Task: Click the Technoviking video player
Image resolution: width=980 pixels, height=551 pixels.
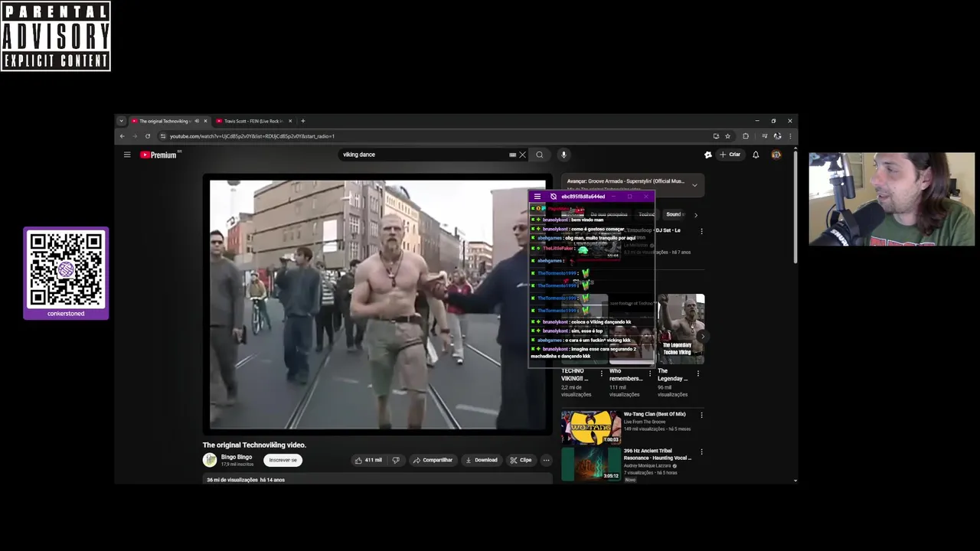Action: click(x=377, y=305)
